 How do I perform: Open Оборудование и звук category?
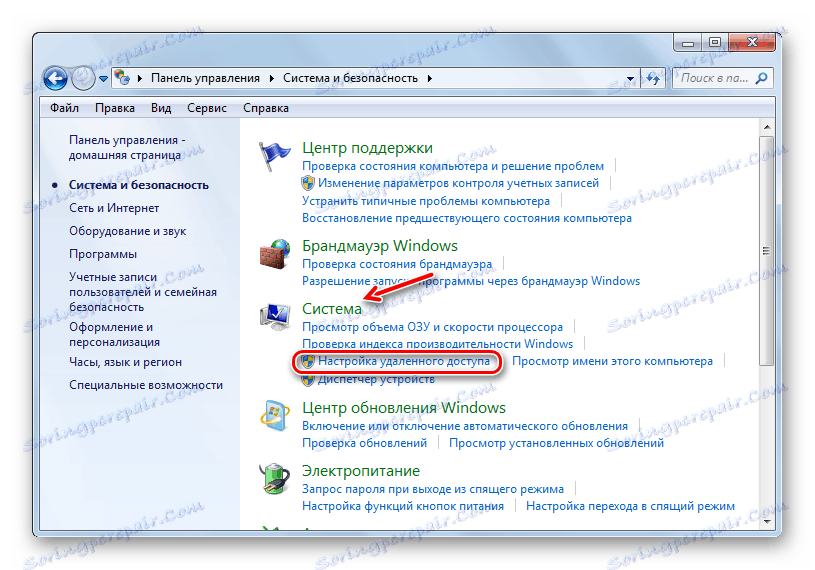coord(128,231)
